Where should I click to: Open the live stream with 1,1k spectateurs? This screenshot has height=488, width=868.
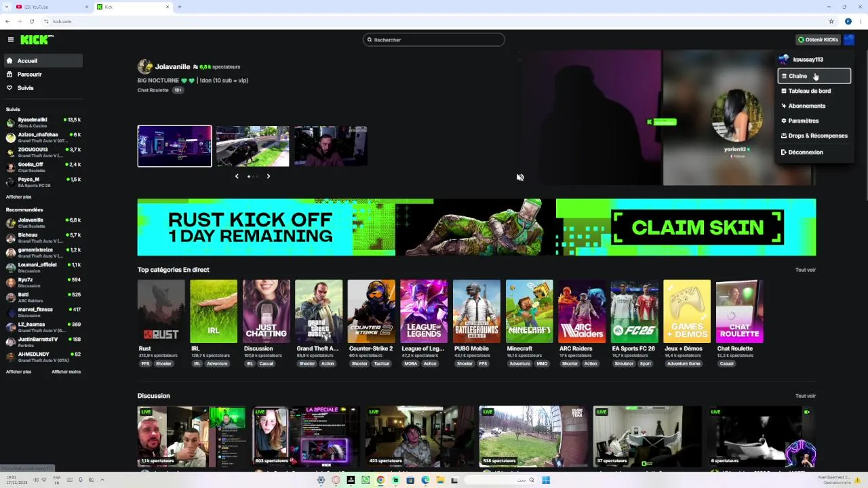[x=191, y=437]
